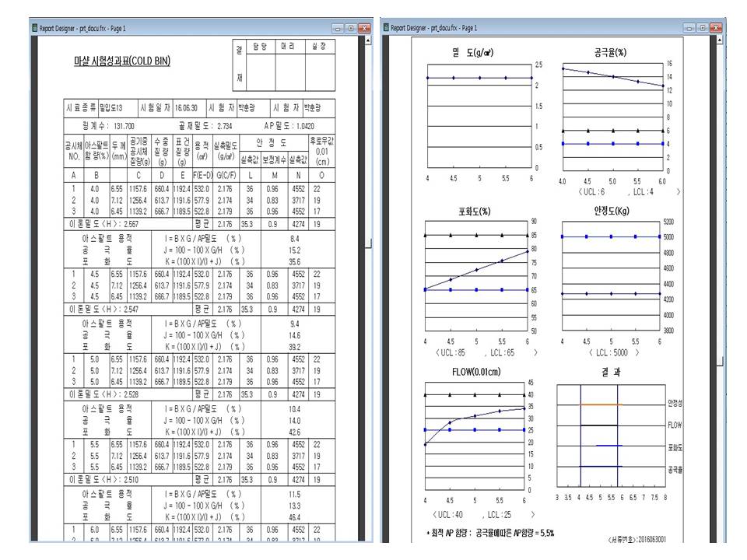Click theoretical density value 2.547
The width and height of the screenshot is (747, 560).
[x=131, y=310]
